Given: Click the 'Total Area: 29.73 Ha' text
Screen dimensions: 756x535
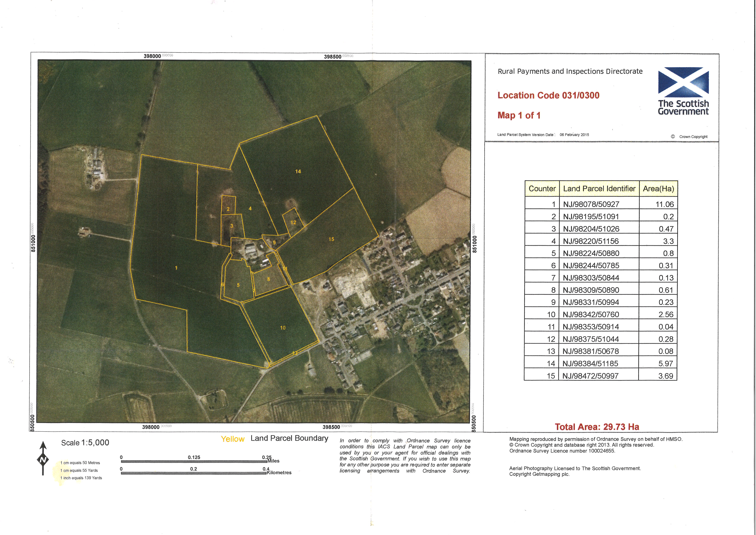Looking at the screenshot, I should [597, 427].
